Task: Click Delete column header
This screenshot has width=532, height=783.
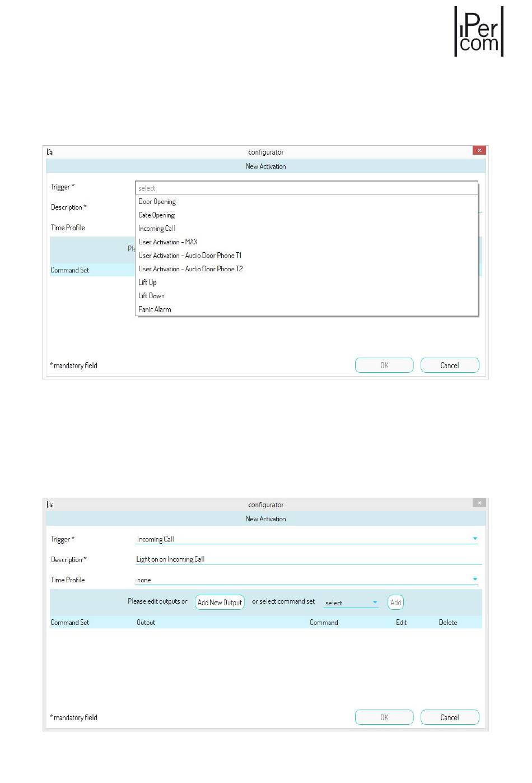Action: pyautogui.click(x=448, y=623)
